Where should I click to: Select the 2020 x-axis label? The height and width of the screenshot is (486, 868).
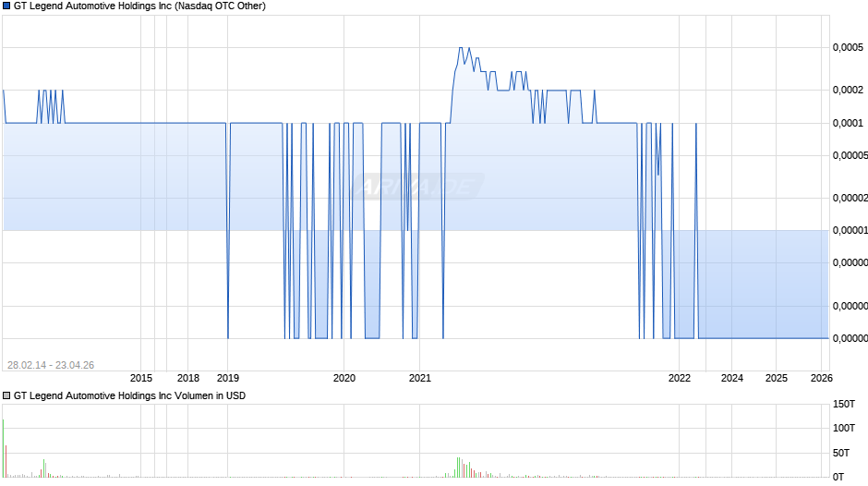click(344, 378)
